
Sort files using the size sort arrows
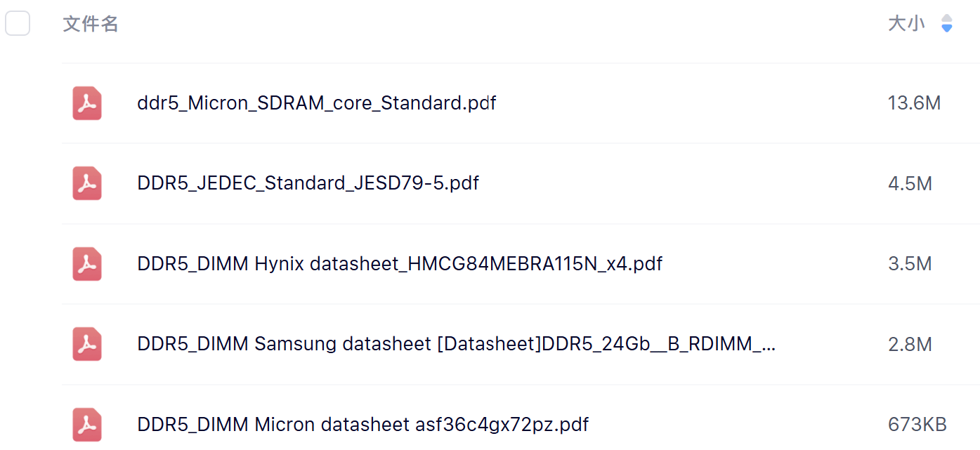947,24
